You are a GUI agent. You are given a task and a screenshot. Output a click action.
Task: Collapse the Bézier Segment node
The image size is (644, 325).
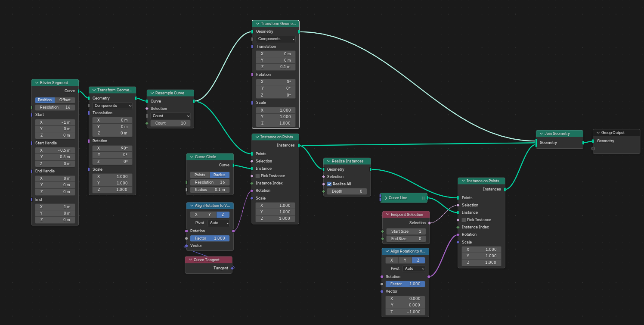click(x=36, y=83)
